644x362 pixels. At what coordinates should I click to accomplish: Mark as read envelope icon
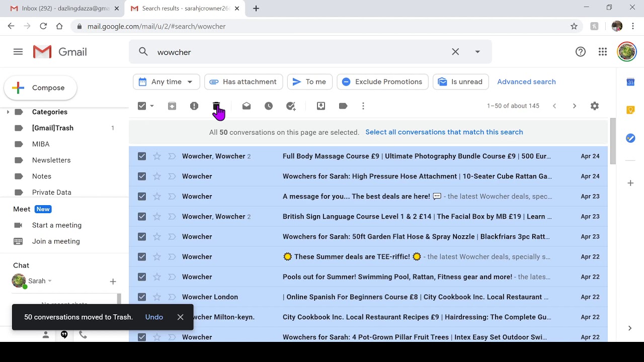point(247,106)
